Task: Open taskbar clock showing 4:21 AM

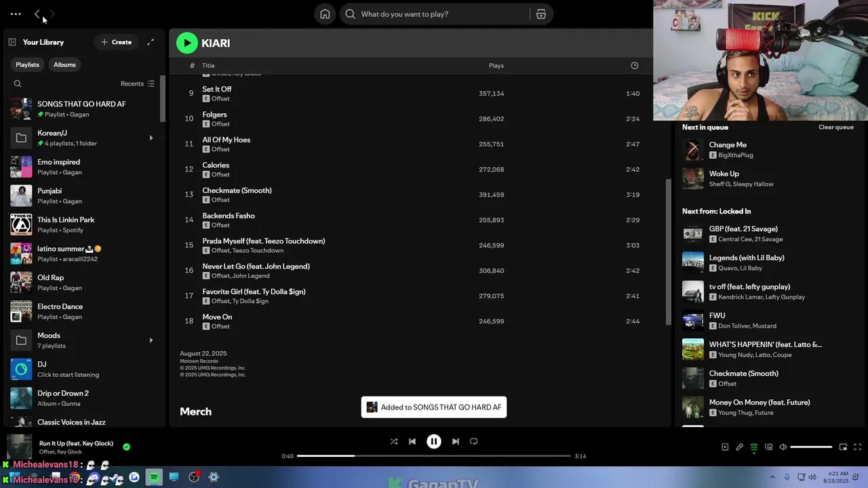Action: coord(837,477)
